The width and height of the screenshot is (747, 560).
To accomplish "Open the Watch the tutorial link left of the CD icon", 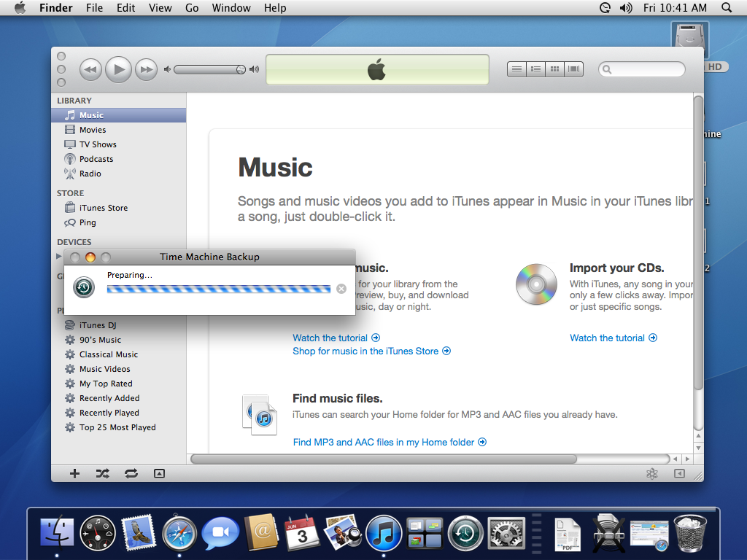I will tap(336, 338).
